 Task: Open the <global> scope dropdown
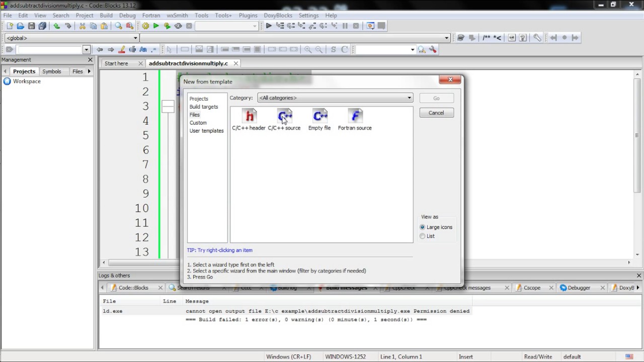[71, 38]
